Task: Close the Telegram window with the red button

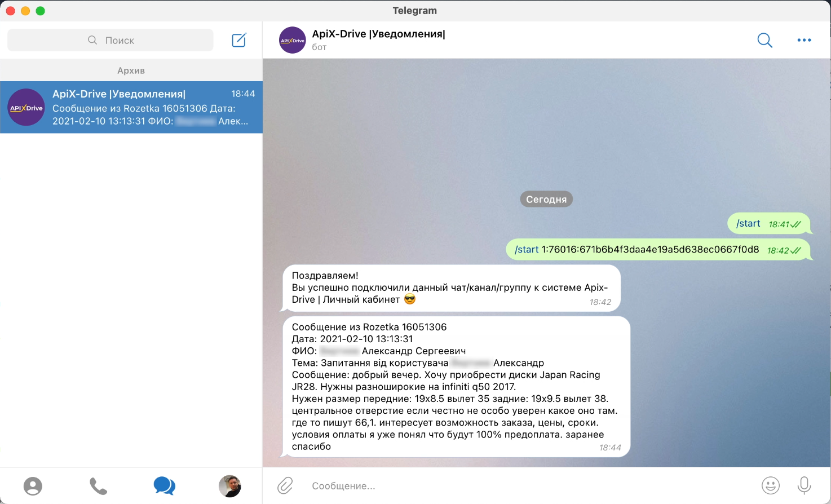Action: click(10, 11)
